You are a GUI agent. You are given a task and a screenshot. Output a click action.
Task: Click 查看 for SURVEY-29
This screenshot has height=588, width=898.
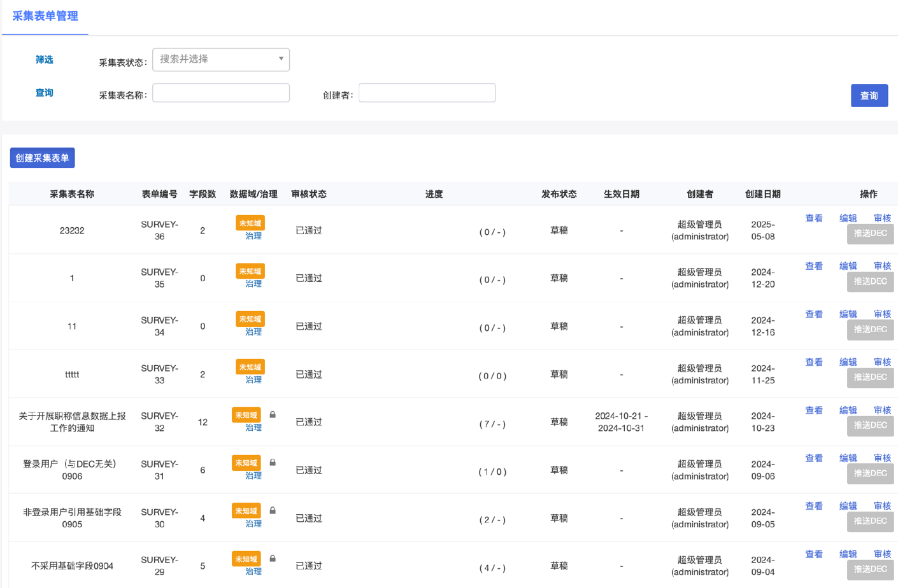pos(814,554)
